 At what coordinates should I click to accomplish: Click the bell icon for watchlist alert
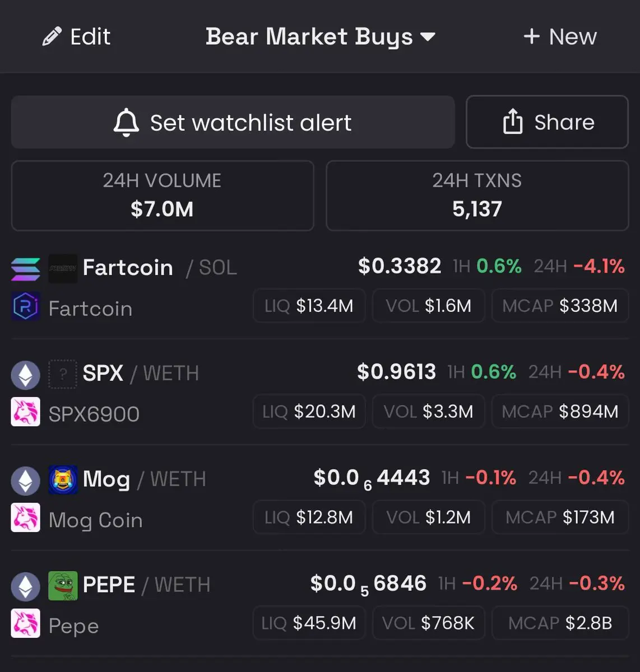click(x=126, y=122)
